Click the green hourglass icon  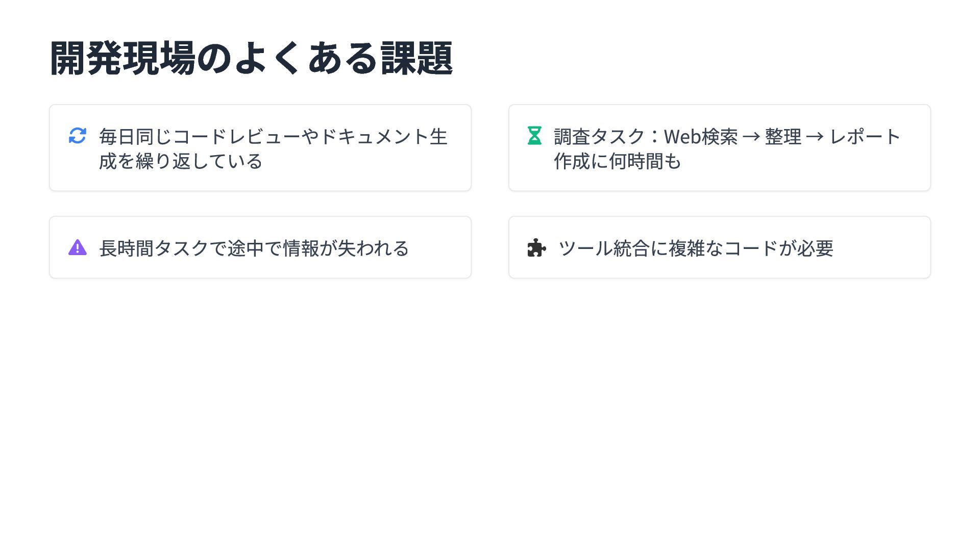pyautogui.click(x=534, y=136)
